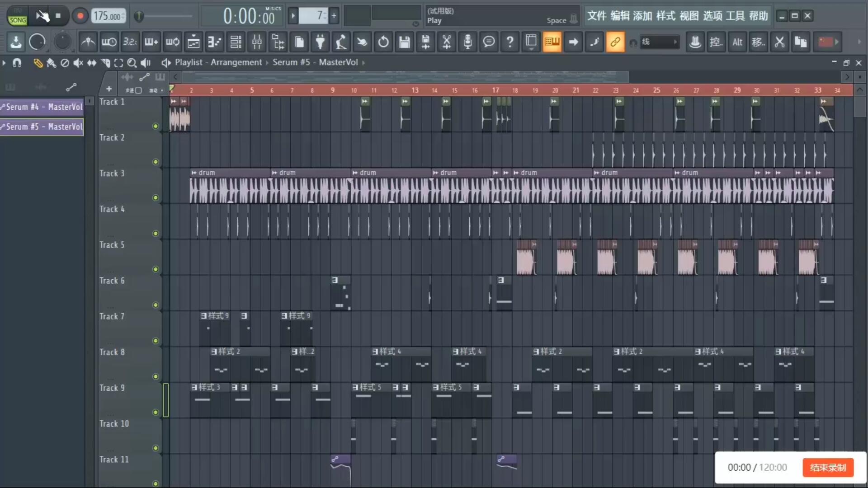Screen dimensions: 868x488
Task: Toggle loop recording icon
Action: point(172,42)
